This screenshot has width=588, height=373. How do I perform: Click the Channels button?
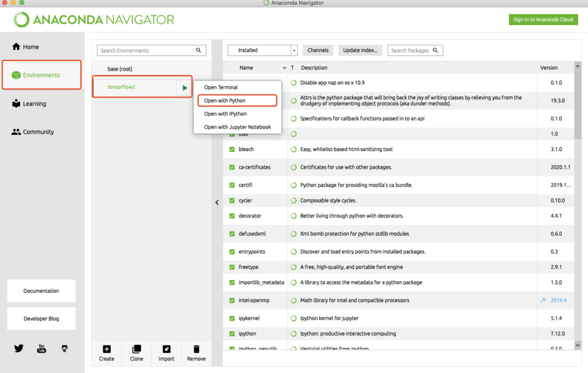tap(318, 50)
